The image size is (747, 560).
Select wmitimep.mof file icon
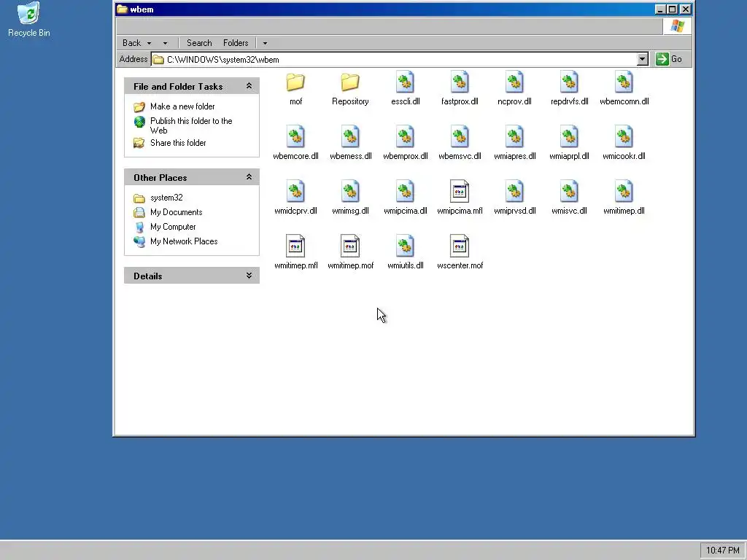pyautogui.click(x=350, y=246)
